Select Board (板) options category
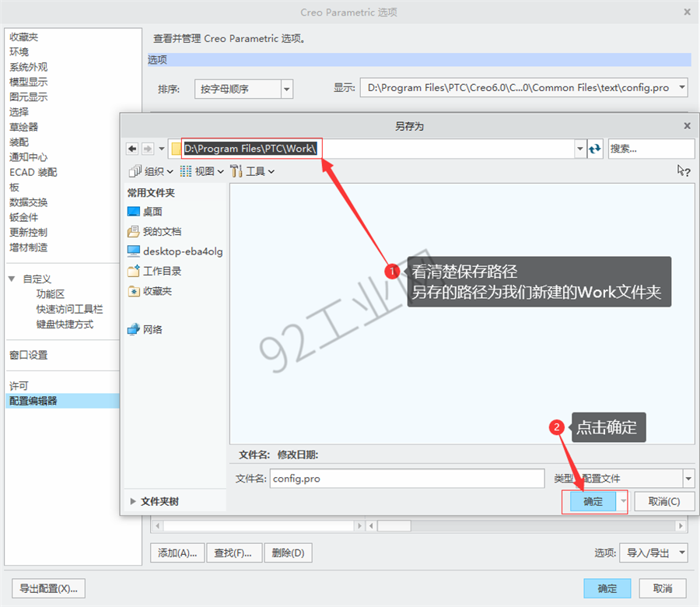Viewport: 700px width, 607px height. click(x=14, y=187)
